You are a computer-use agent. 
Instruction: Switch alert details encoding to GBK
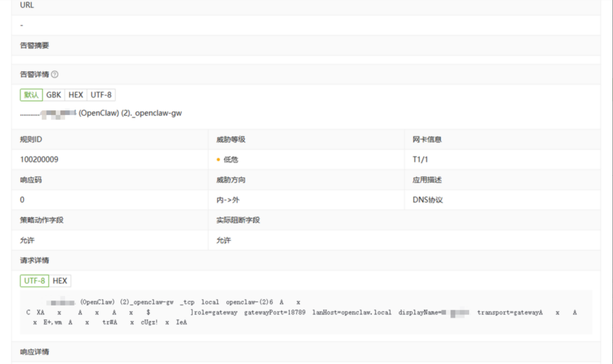(54, 94)
